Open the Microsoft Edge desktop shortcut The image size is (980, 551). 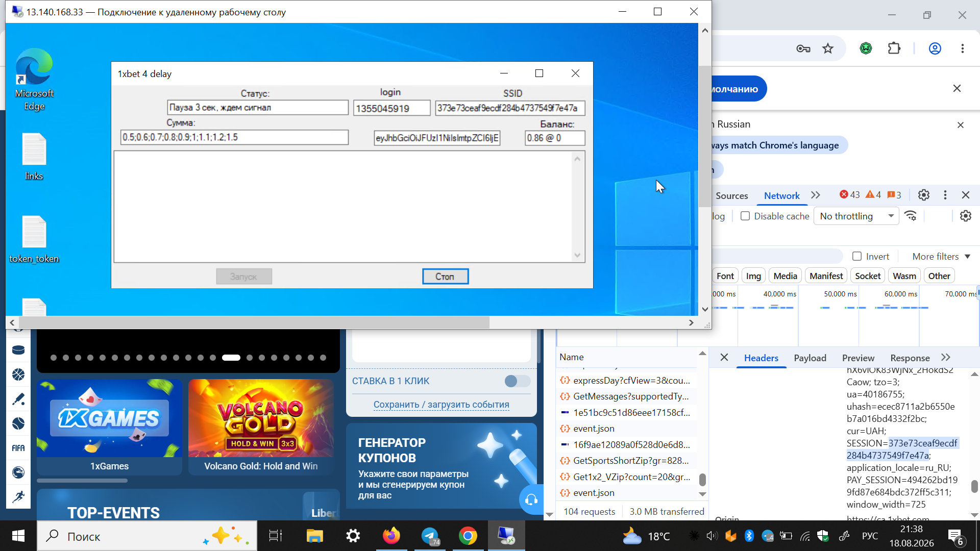click(34, 79)
